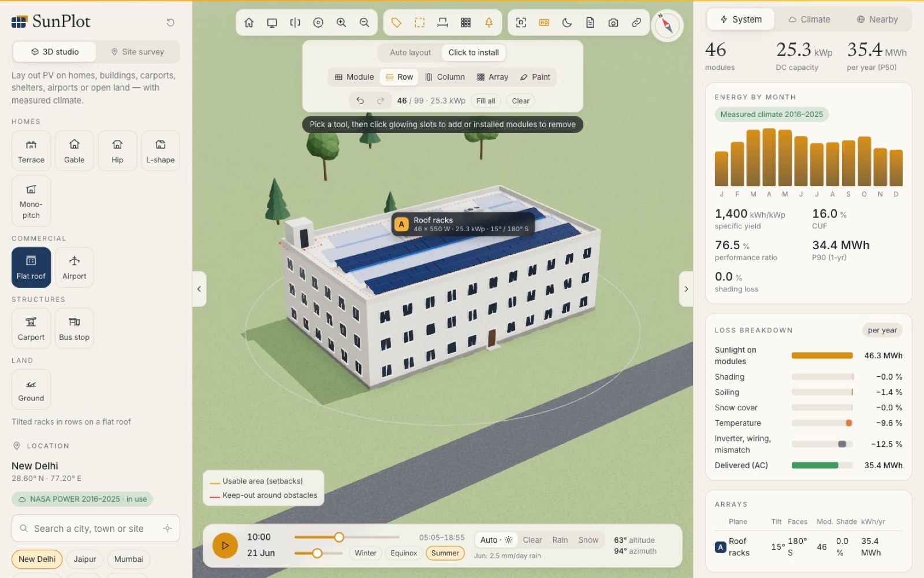Image resolution: width=924 pixels, height=578 pixels.
Task: Switch to the Site survey tab
Action: tap(137, 52)
